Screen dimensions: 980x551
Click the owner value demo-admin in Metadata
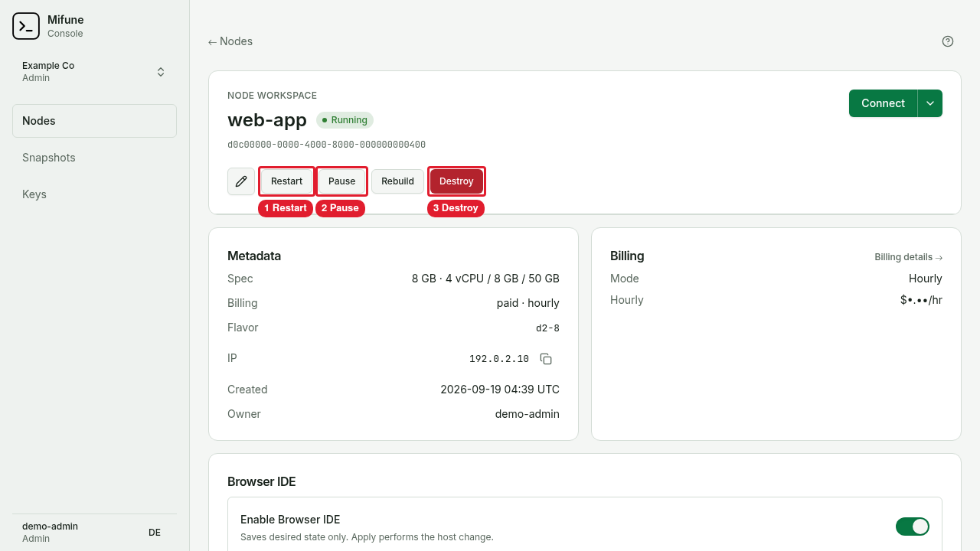click(528, 414)
